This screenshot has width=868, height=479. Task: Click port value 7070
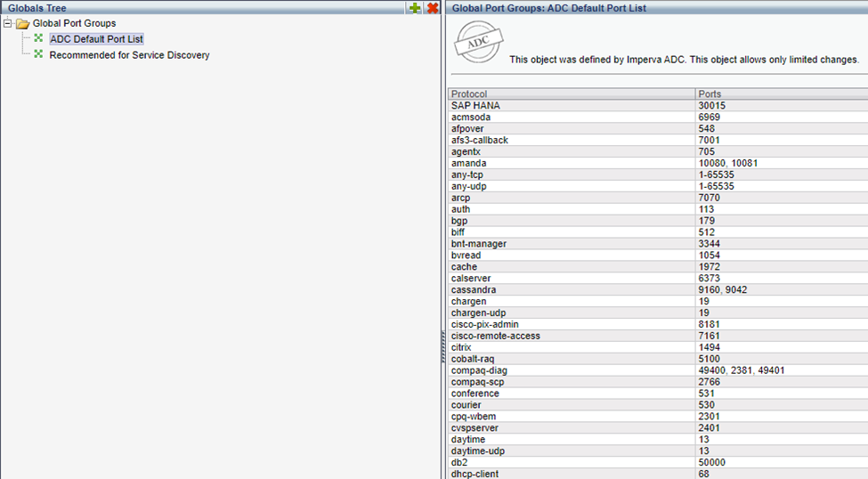710,198
